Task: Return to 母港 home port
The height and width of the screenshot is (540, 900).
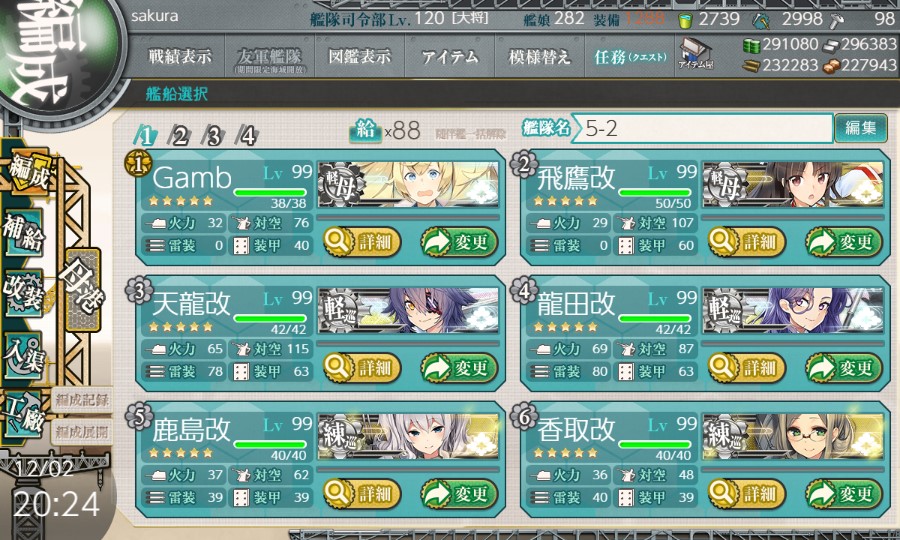Action: tap(84, 289)
